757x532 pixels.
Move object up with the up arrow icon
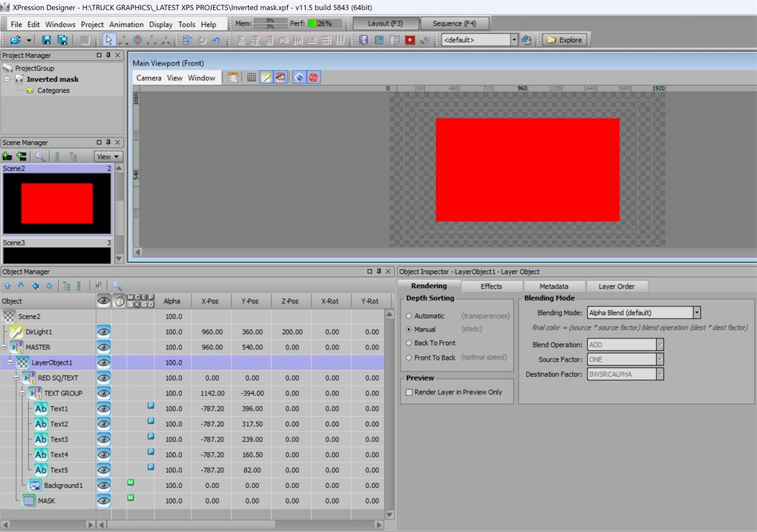[x=8, y=286]
